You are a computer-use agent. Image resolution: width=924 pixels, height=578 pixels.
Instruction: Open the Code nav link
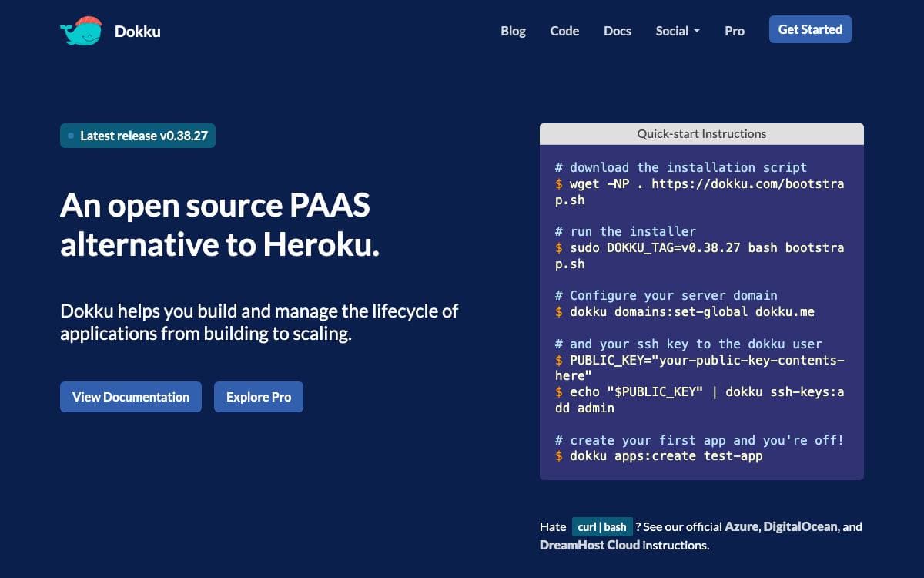point(564,31)
